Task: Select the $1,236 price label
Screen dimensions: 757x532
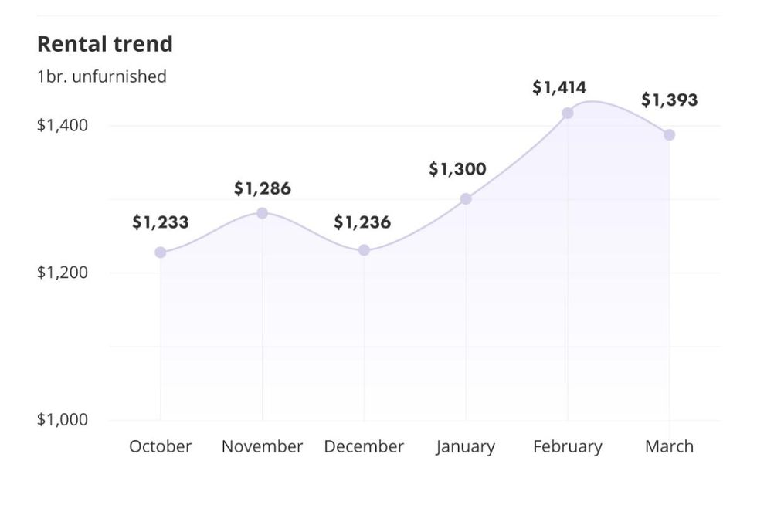Action: (x=362, y=222)
